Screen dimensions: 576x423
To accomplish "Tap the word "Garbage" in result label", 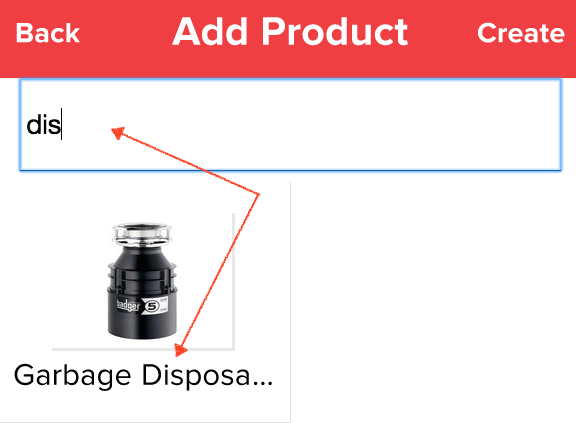I will tap(72, 376).
